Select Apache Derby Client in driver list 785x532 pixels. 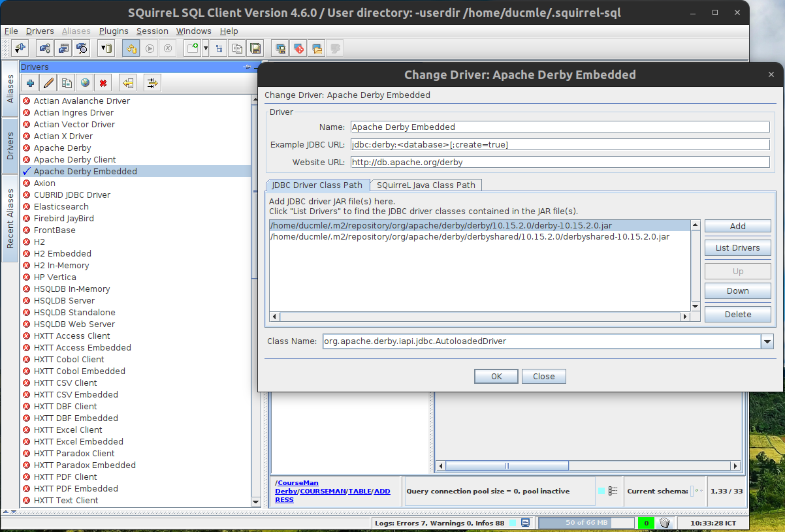point(74,159)
